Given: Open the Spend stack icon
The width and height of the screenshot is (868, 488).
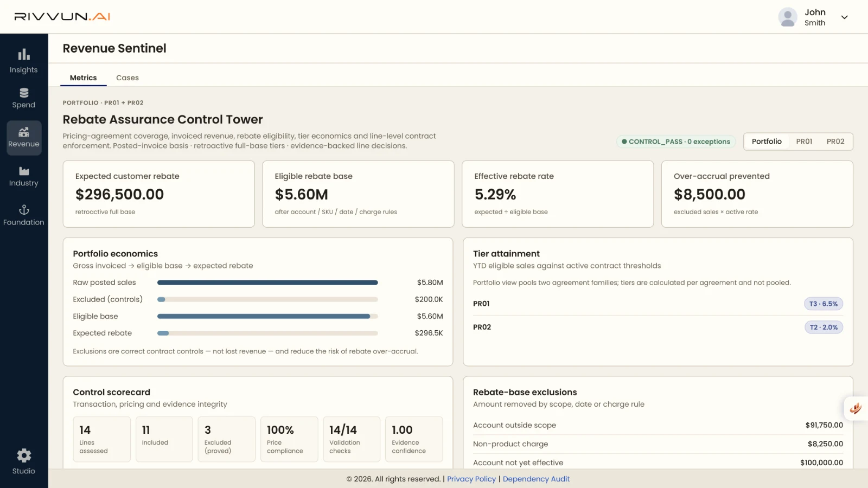Looking at the screenshot, I should click(24, 93).
